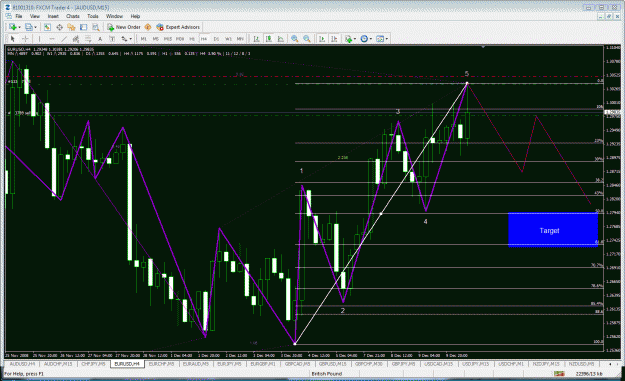Open the Market Watch window icon
Image resolution: width=625 pixels, height=381 pixels.
47,27
